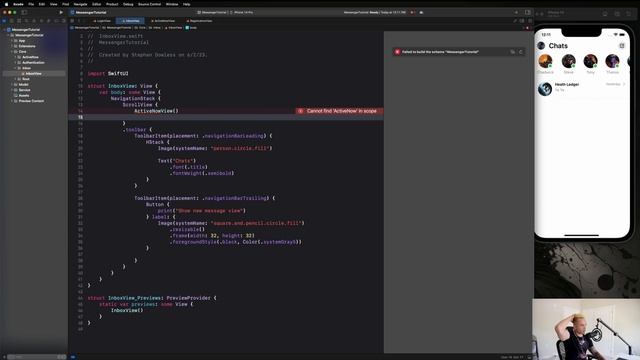Tap the chevron on the Heath Ledger row
Image resolution: width=640 pixels, height=360 pixels.
[624, 84]
